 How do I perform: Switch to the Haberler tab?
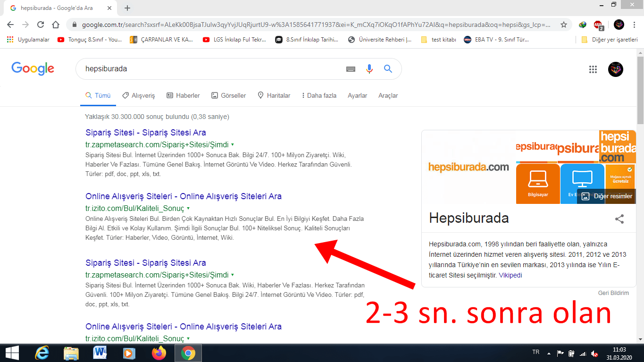tap(183, 95)
